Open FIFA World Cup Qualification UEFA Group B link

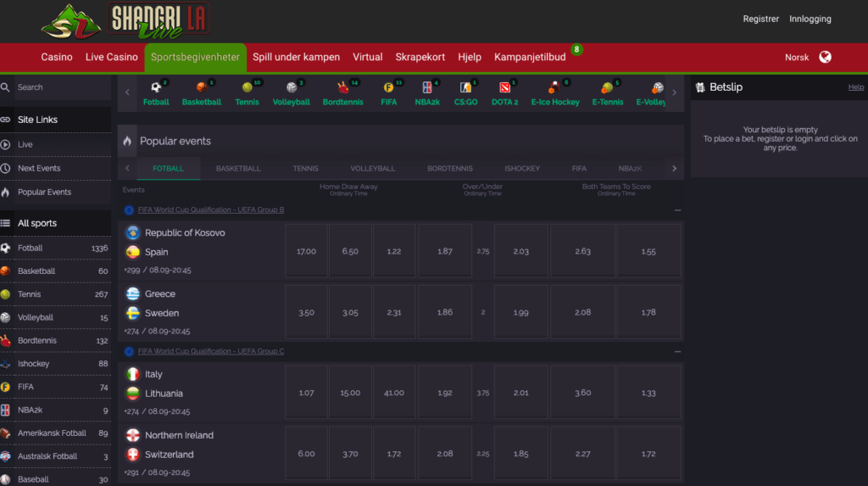click(211, 210)
